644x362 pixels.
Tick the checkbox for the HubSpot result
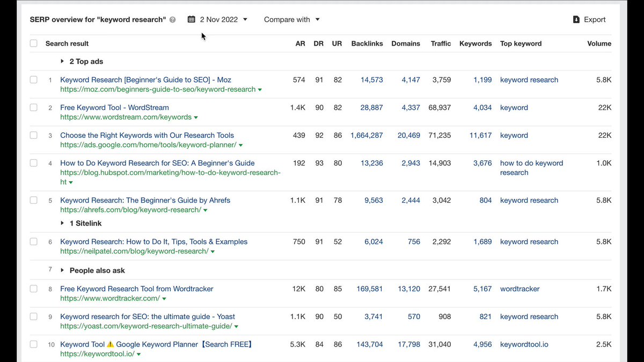34,164
